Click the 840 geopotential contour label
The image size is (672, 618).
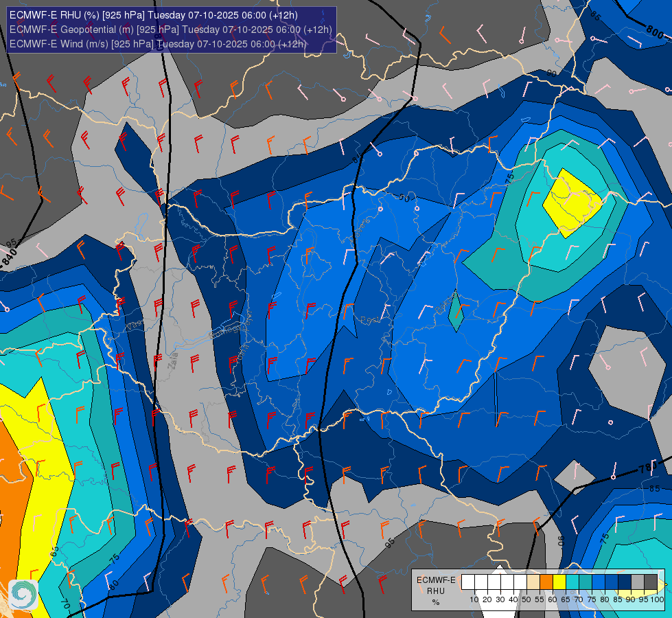click(x=8, y=258)
